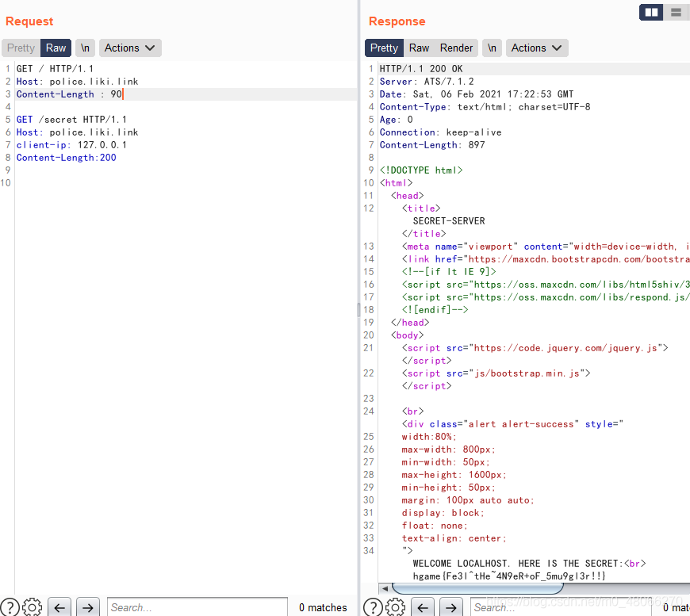Toggle \n non-printable characters in Response
The image size is (690, 616).
pyautogui.click(x=492, y=48)
